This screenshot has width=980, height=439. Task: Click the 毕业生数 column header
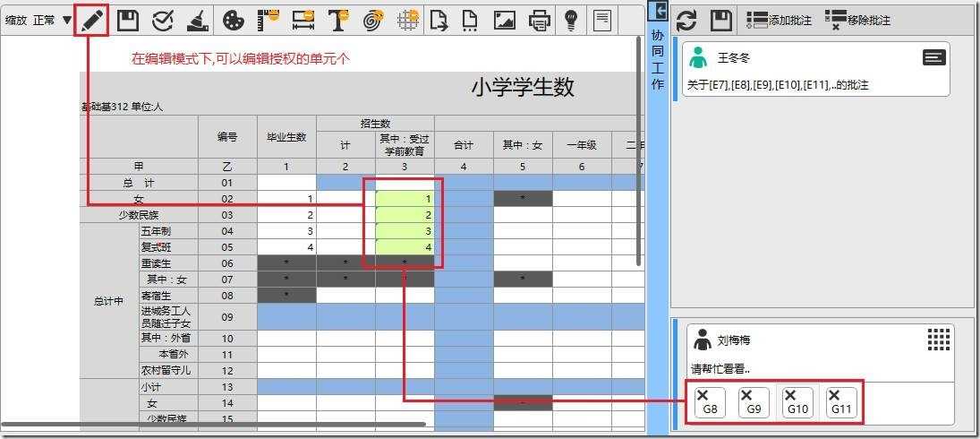[x=286, y=137]
